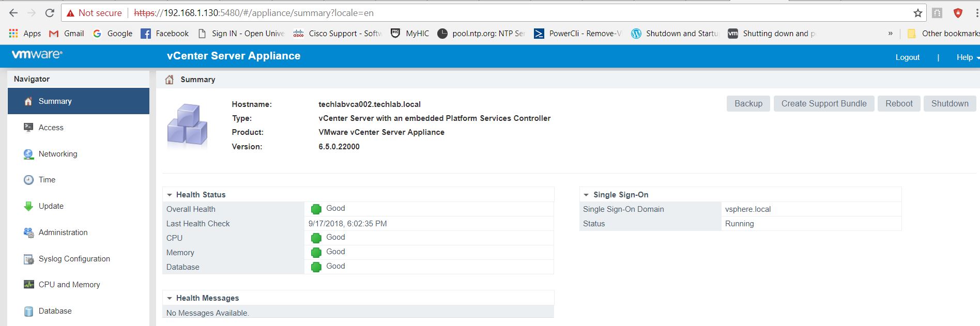Click the browser forward arrow
The width and height of the screenshot is (980, 326).
(31, 13)
